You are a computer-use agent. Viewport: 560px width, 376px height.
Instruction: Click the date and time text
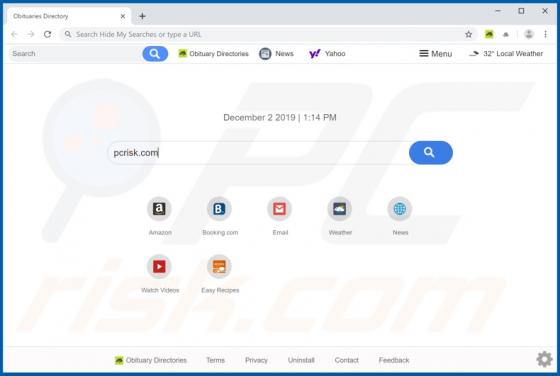click(280, 117)
